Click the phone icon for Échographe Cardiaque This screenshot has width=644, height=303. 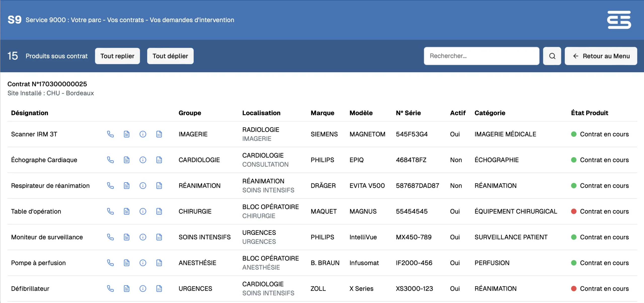tap(110, 160)
